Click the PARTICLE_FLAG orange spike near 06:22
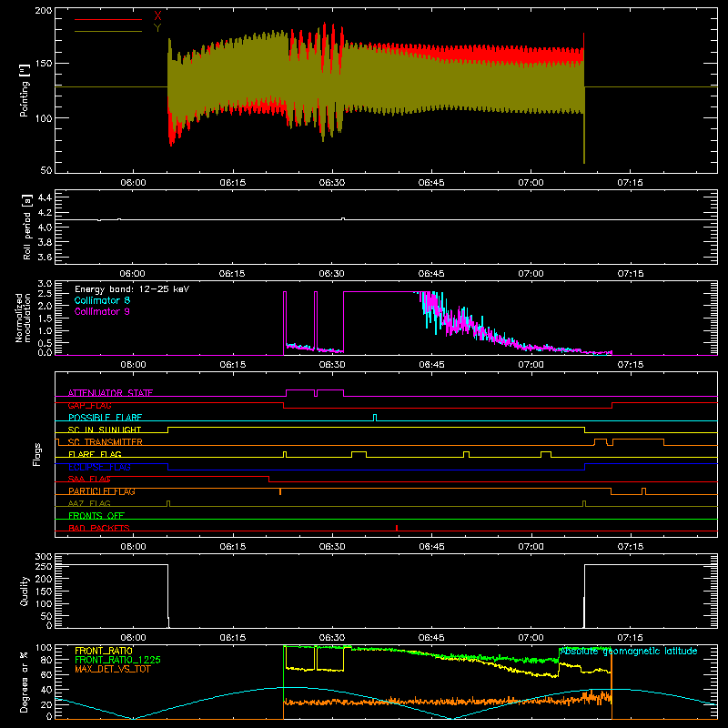Screen dimensions: 728x728 tap(280, 491)
